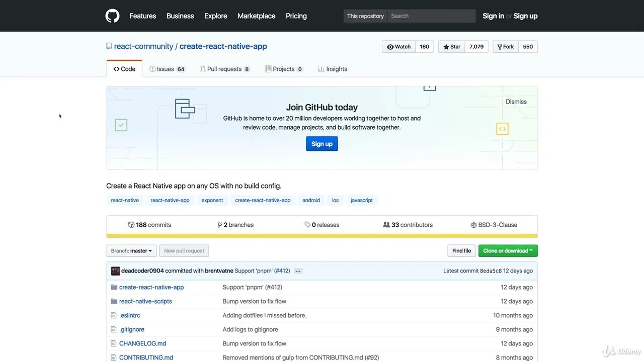The height and width of the screenshot is (362, 644).
Task: Click the New pull request button
Action: point(184,251)
